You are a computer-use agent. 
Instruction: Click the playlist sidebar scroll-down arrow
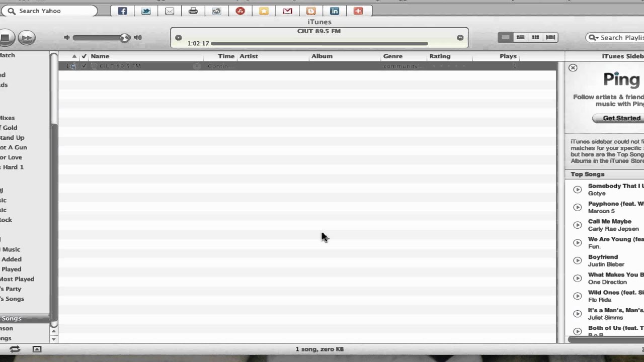[54, 339]
